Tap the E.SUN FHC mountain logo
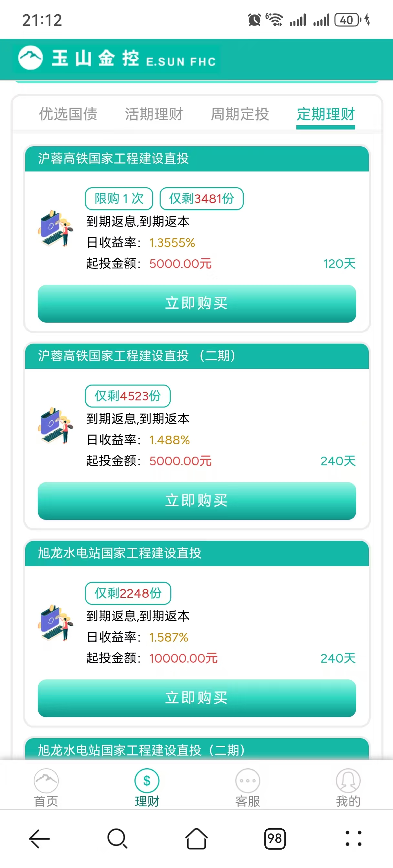393x868 pixels. (30, 58)
